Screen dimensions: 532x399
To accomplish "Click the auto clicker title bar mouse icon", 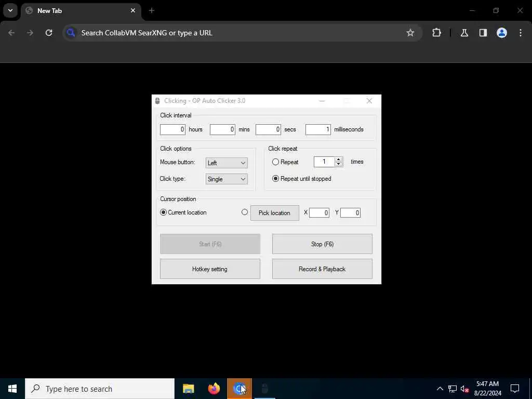I will coord(157,101).
